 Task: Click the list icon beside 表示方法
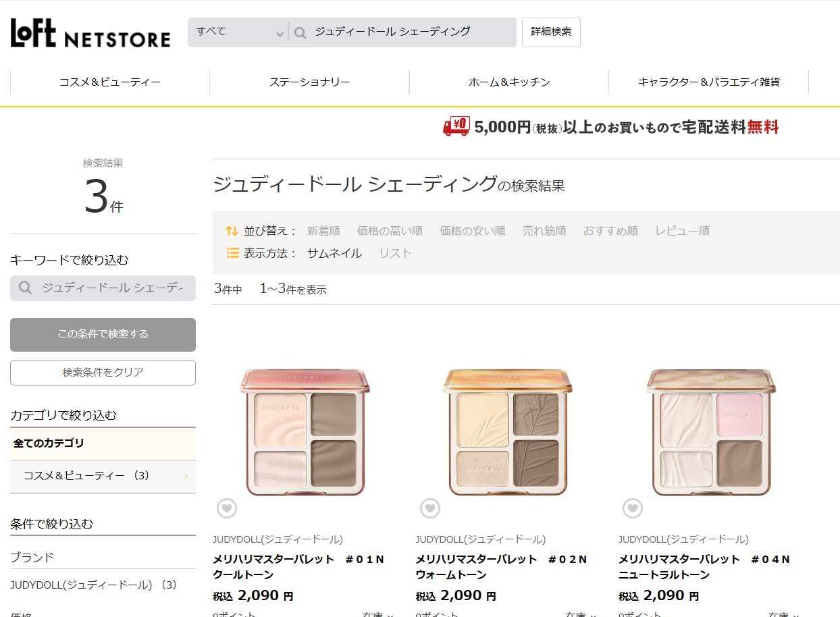(x=232, y=253)
